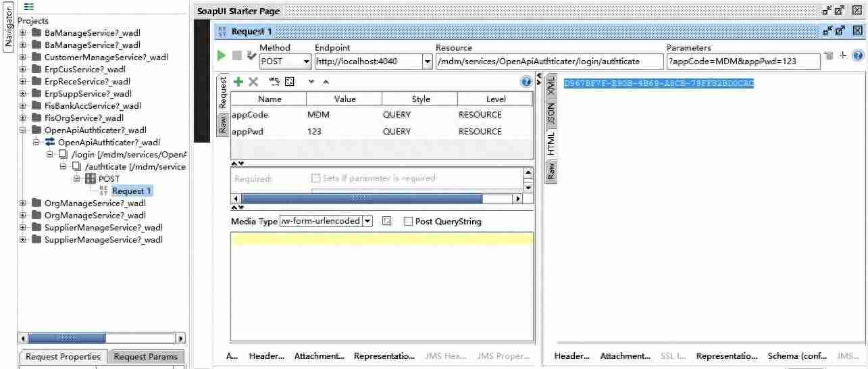Viewport: 868px width, 369px height.
Task: Click the /authticate resource icon in the tree
Action: click(76, 166)
